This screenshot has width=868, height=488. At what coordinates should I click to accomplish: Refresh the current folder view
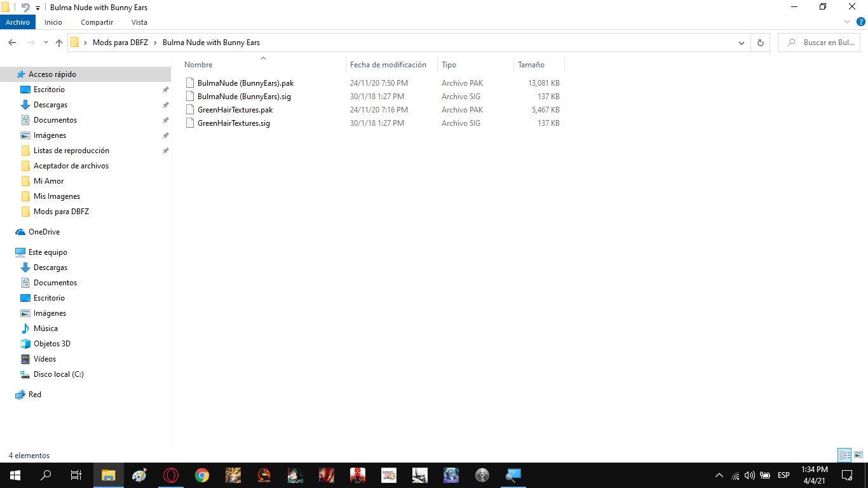click(x=760, y=43)
